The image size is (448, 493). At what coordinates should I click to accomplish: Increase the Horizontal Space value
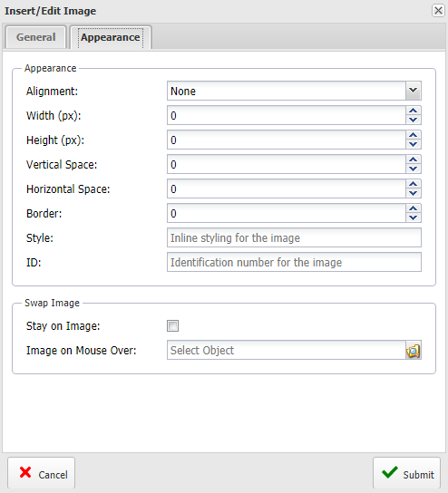pos(413,184)
